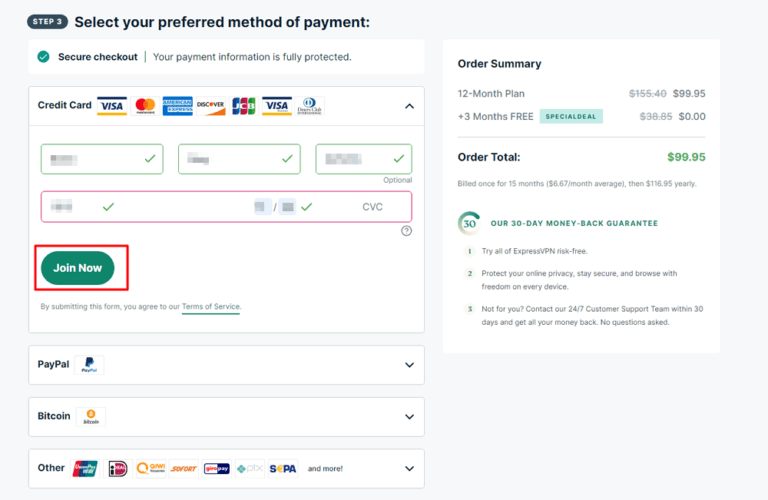Click the Bitcoin logo icon
The image size is (768, 500).
coord(91,416)
